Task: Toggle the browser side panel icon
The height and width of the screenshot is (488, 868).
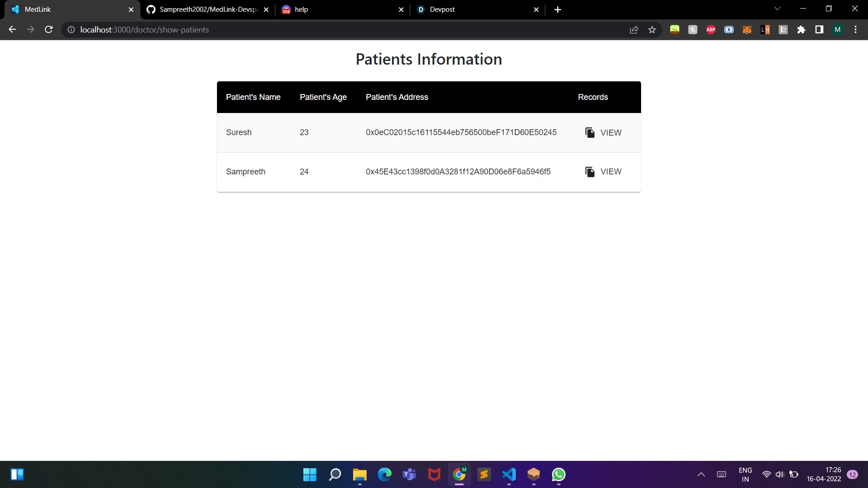Action: coord(819,30)
